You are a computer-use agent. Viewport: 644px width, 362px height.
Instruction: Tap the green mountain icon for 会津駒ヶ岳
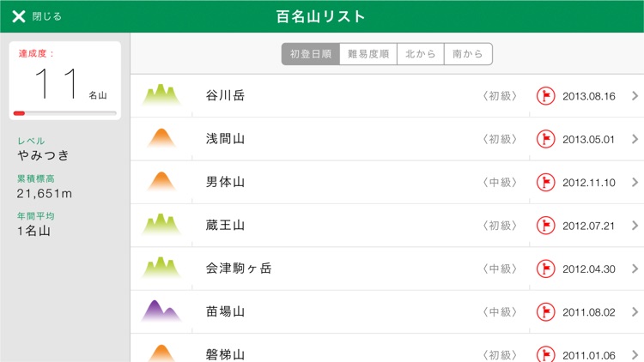(x=161, y=268)
